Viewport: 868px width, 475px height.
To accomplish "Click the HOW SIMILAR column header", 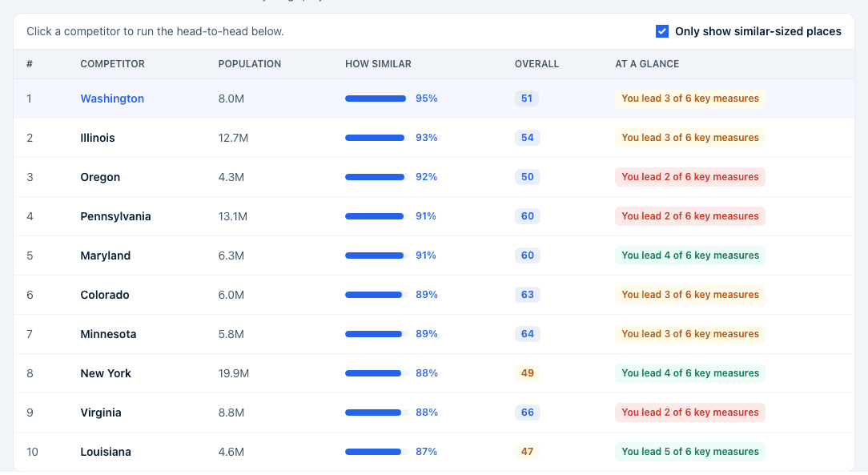I will point(378,64).
